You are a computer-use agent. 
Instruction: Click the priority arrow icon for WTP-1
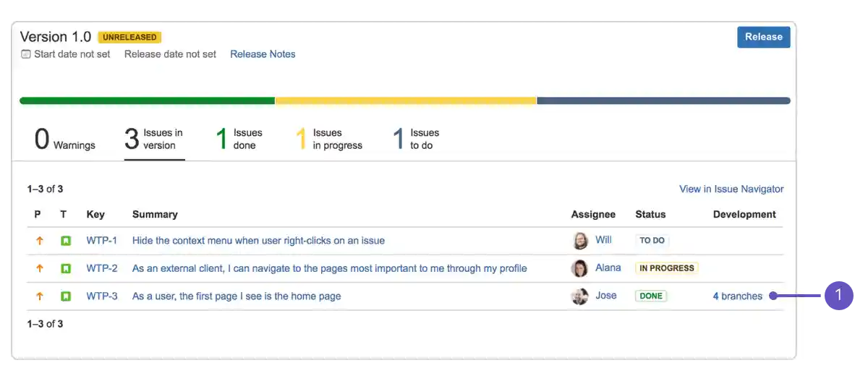pos(39,241)
